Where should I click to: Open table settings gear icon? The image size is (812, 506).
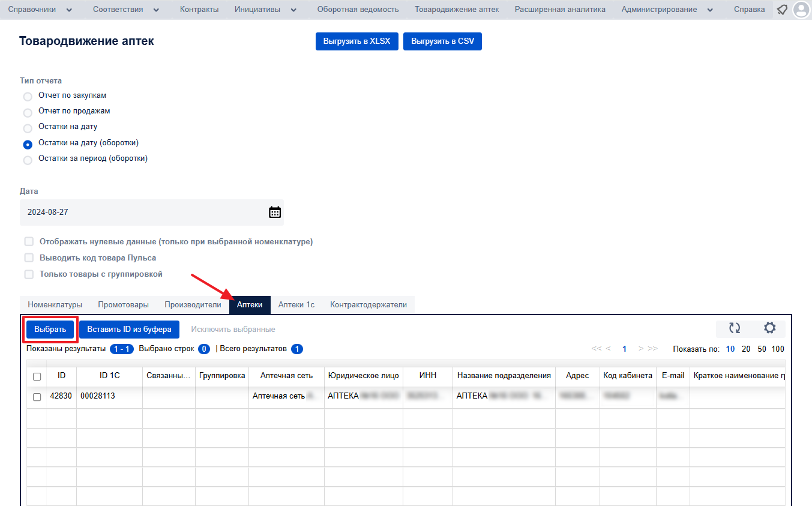click(769, 328)
